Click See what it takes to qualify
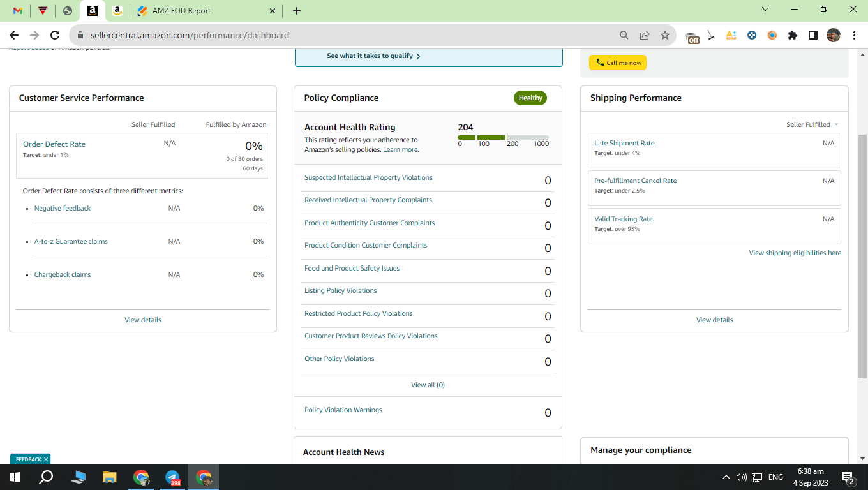Image resolution: width=868 pixels, height=490 pixels. pyautogui.click(x=373, y=56)
